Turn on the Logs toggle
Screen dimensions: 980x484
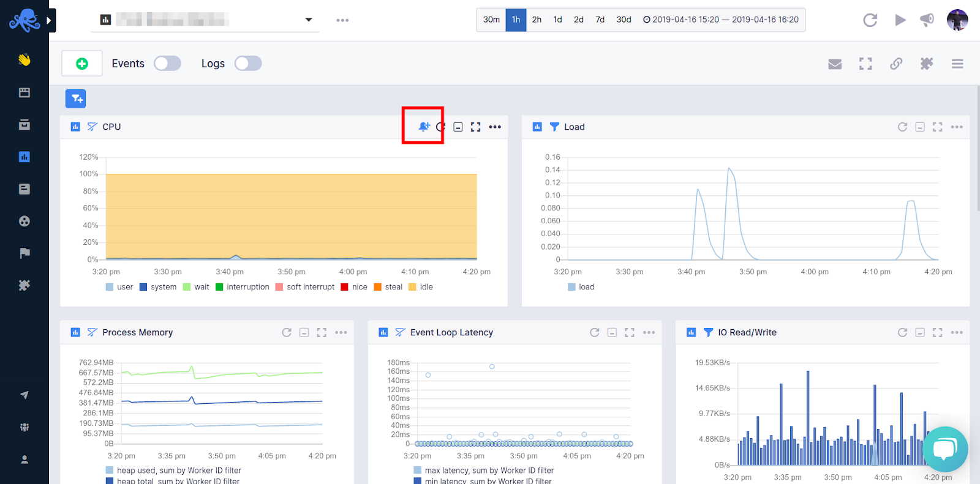[248, 64]
